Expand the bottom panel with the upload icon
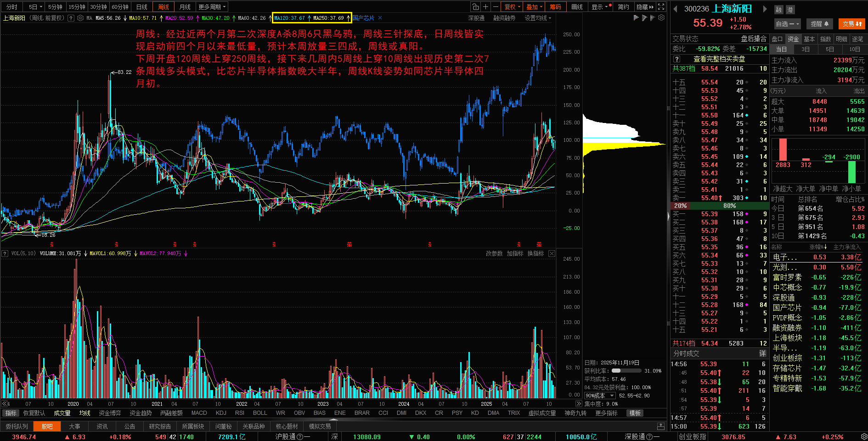Image resolution: width=868 pixels, height=441 pixels. pyautogui.click(x=661, y=426)
